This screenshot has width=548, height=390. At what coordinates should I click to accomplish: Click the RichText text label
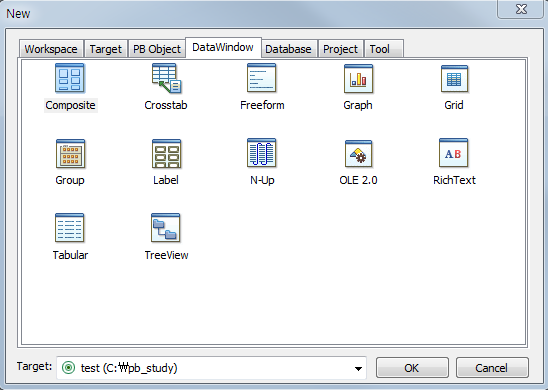pos(454,180)
